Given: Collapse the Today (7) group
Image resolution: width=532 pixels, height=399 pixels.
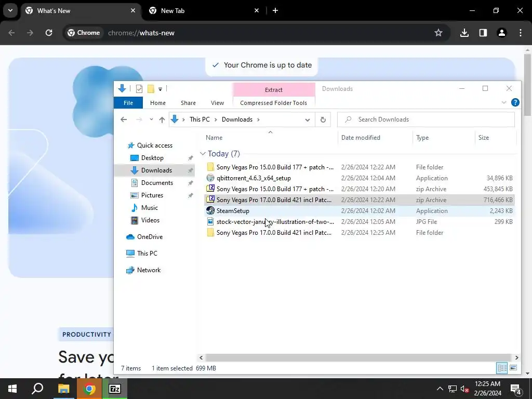Looking at the screenshot, I should coord(203,154).
